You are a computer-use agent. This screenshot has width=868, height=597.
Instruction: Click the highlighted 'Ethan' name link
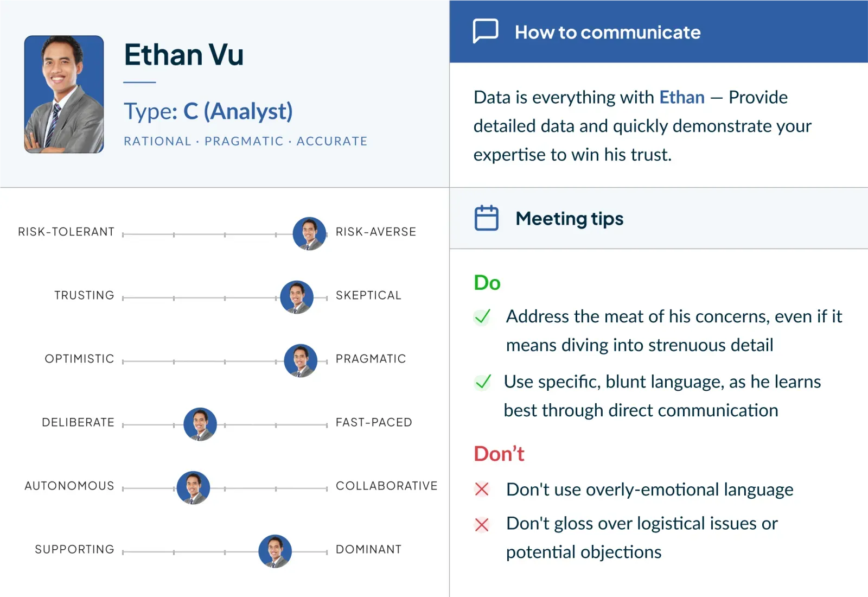[681, 97]
